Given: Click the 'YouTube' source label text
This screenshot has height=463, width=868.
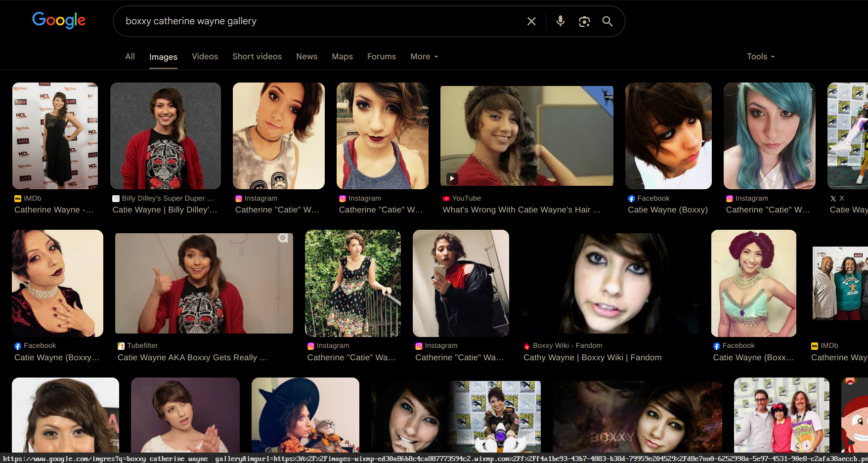Looking at the screenshot, I should coord(467,199).
